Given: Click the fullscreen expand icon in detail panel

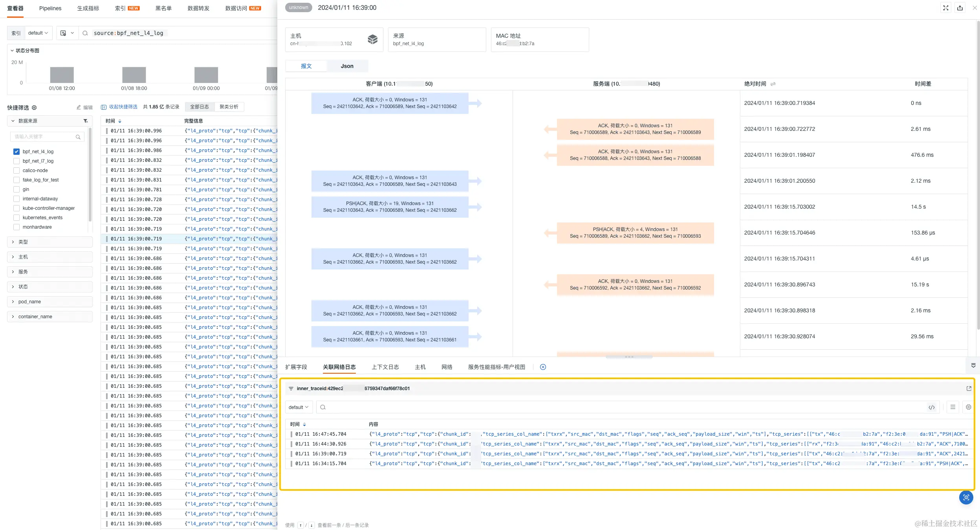Looking at the screenshot, I should click(x=946, y=8).
